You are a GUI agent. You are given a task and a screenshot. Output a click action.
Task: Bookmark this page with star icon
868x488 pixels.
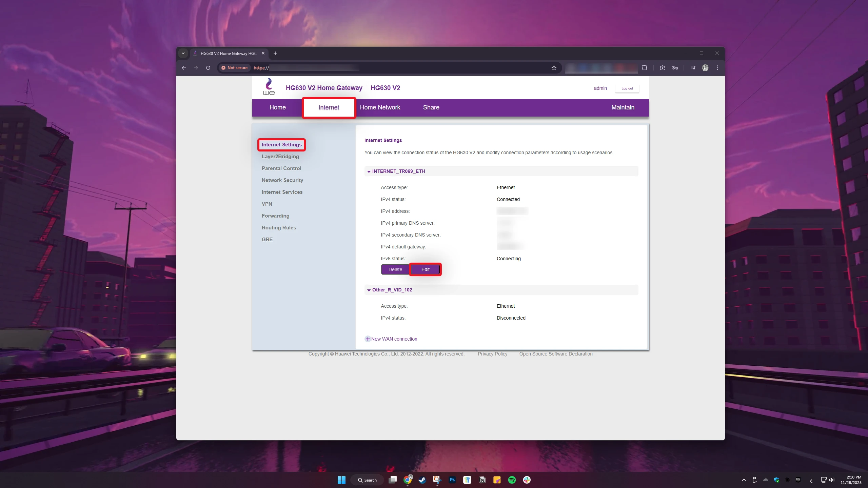tap(554, 68)
